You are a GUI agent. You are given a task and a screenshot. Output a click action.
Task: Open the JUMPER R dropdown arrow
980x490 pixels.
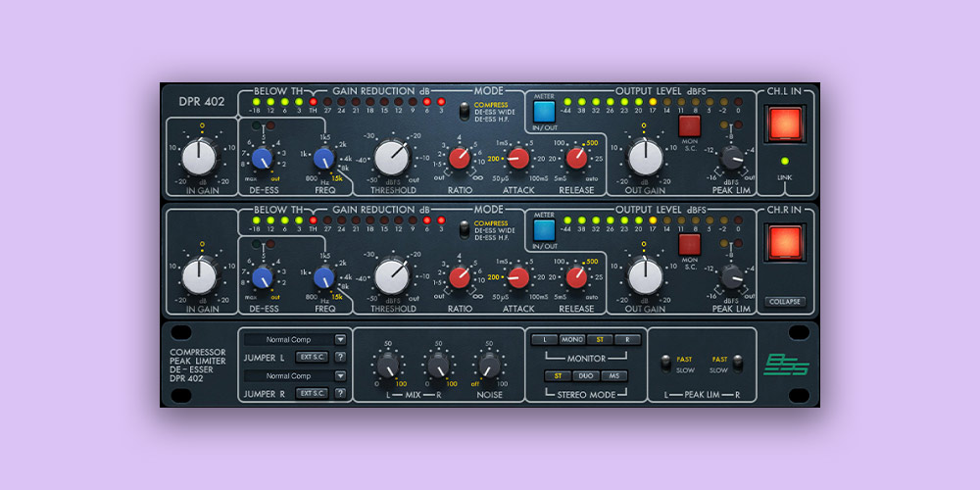pos(340,376)
